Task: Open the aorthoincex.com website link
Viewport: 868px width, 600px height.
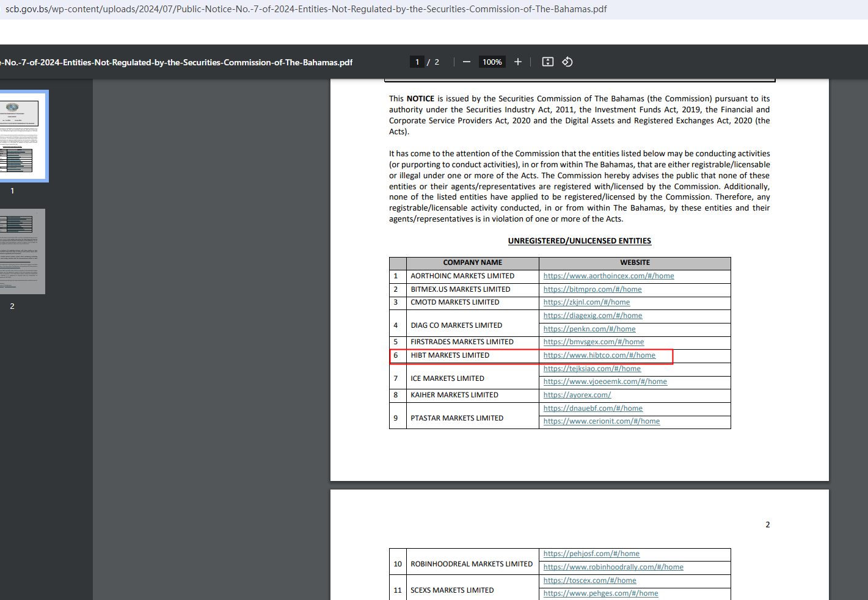Action: [x=608, y=276]
